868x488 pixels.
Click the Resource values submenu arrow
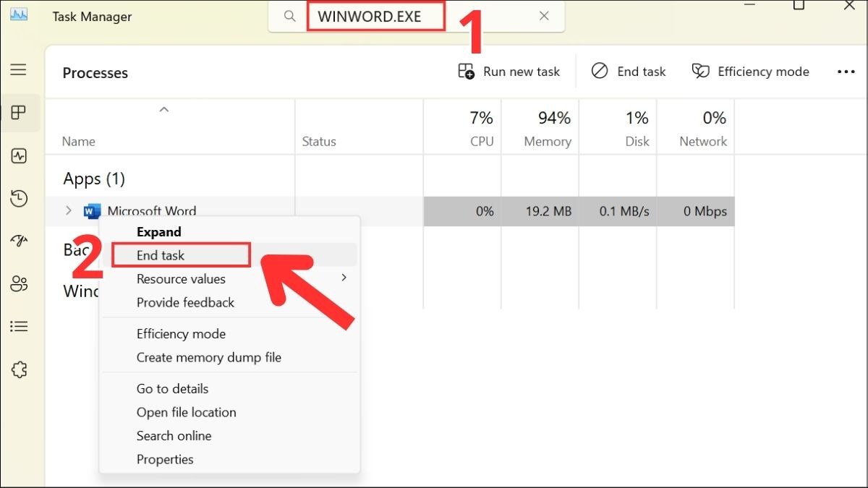point(344,278)
